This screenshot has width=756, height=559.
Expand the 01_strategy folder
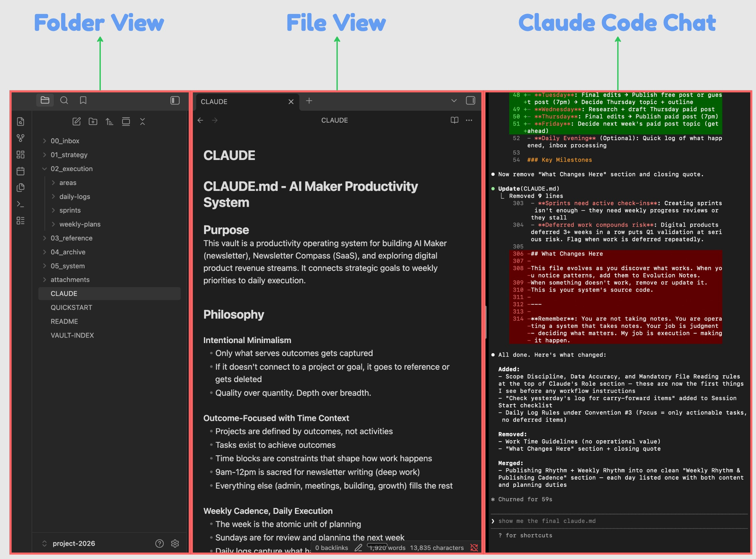click(44, 155)
